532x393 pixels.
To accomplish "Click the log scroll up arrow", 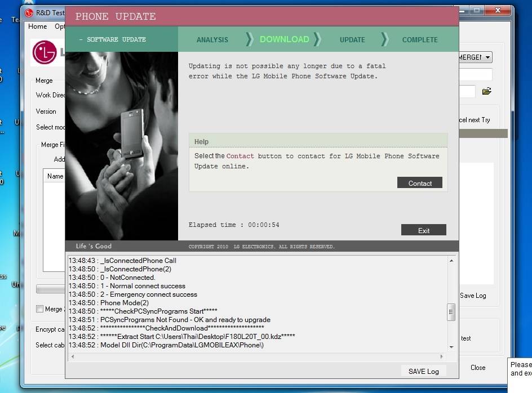I will [x=451, y=261].
